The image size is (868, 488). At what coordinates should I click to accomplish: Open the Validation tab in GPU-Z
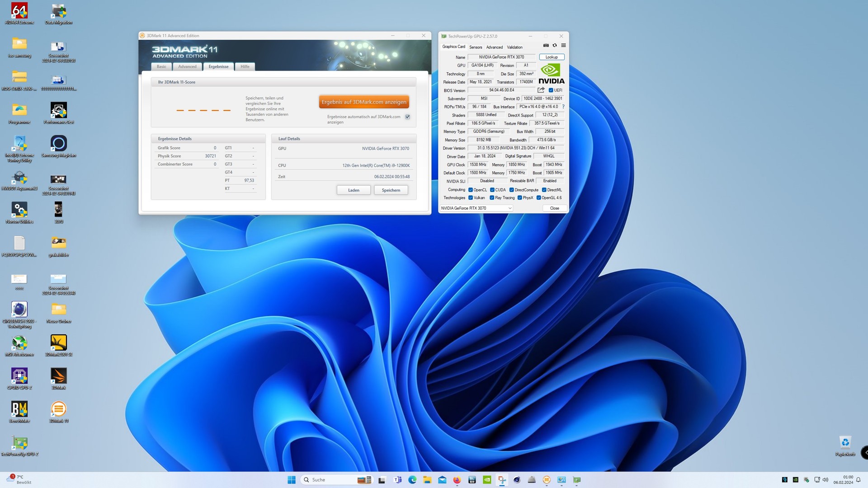(514, 47)
